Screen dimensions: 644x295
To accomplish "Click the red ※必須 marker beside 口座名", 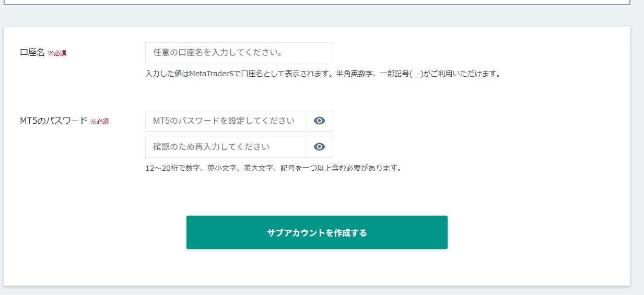I will [x=57, y=53].
